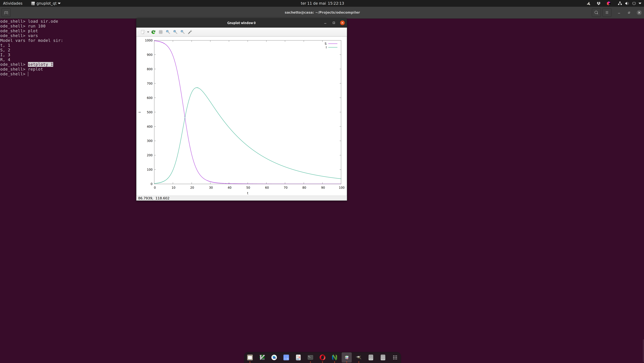
Task: Open the terminal hamburger menu
Action: click(607, 13)
